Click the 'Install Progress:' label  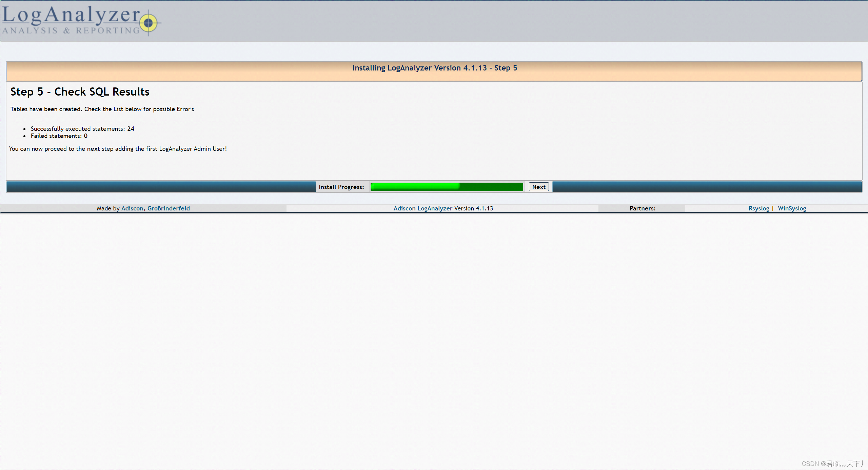341,187
